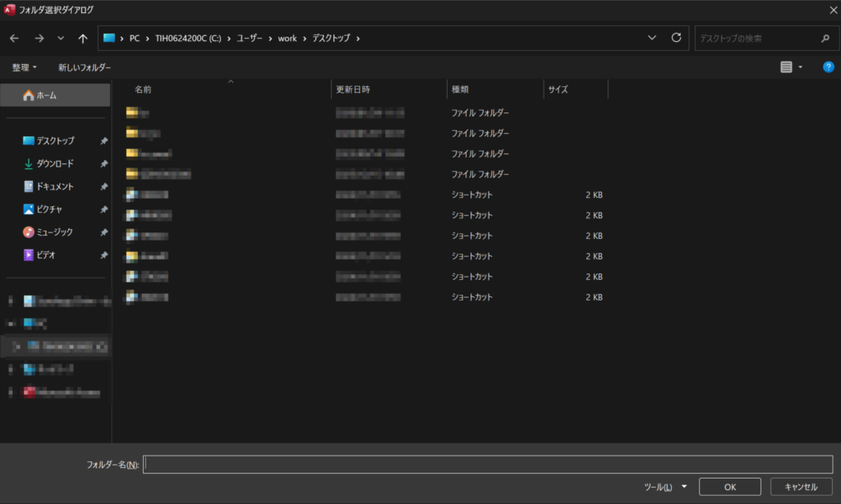Go up one folder level
Image resolution: width=841 pixels, height=504 pixels.
pos(82,39)
